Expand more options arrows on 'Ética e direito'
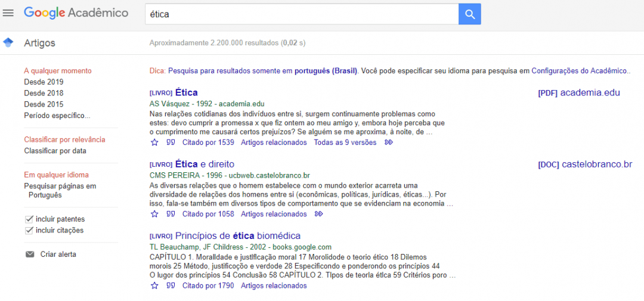Screen dimensions: 644x301 [x=318, y=214]
